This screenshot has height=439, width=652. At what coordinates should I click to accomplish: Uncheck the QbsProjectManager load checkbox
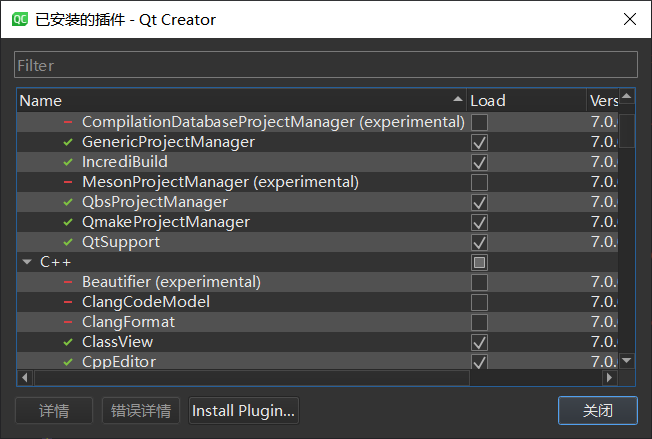pyautogui.click(x=480, y=202)
